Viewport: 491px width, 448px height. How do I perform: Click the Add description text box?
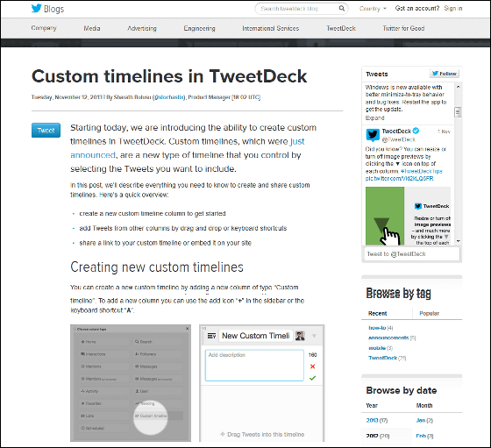point(254,366)
